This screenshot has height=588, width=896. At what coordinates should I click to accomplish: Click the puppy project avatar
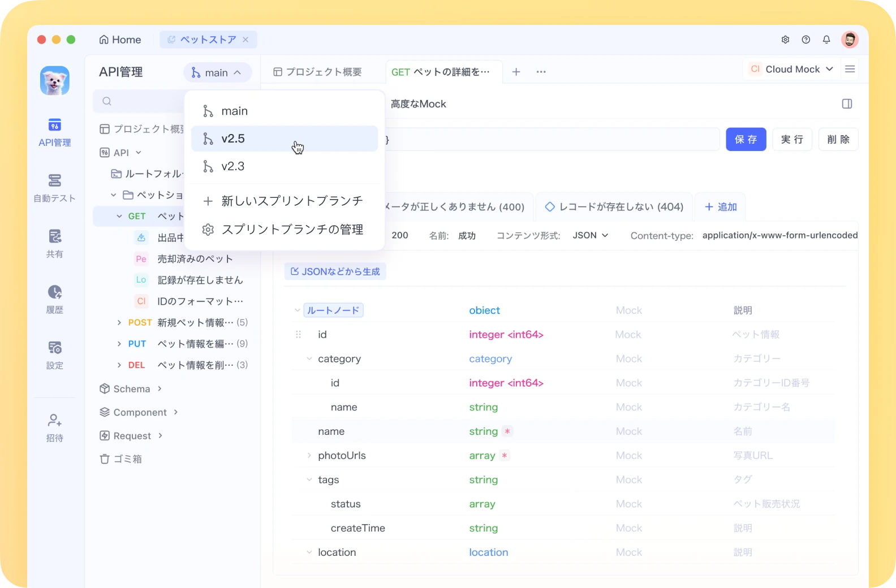[55, 81]
